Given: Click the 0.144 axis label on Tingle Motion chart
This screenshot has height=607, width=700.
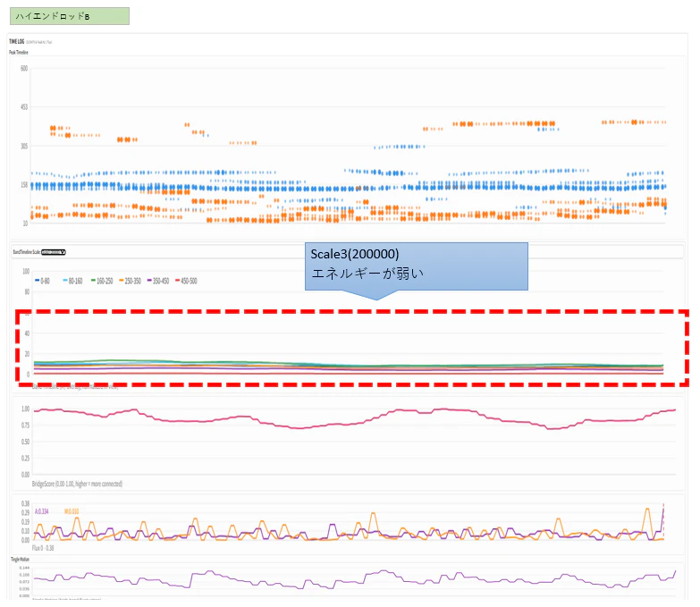Looking at the screenshot, I should pyautogui.click(x=24, y=569).
